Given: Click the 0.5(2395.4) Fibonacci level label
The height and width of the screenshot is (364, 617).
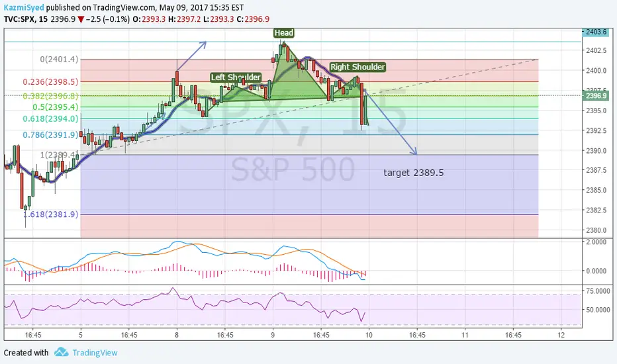Looking at the screenshot, I should 56,107.
